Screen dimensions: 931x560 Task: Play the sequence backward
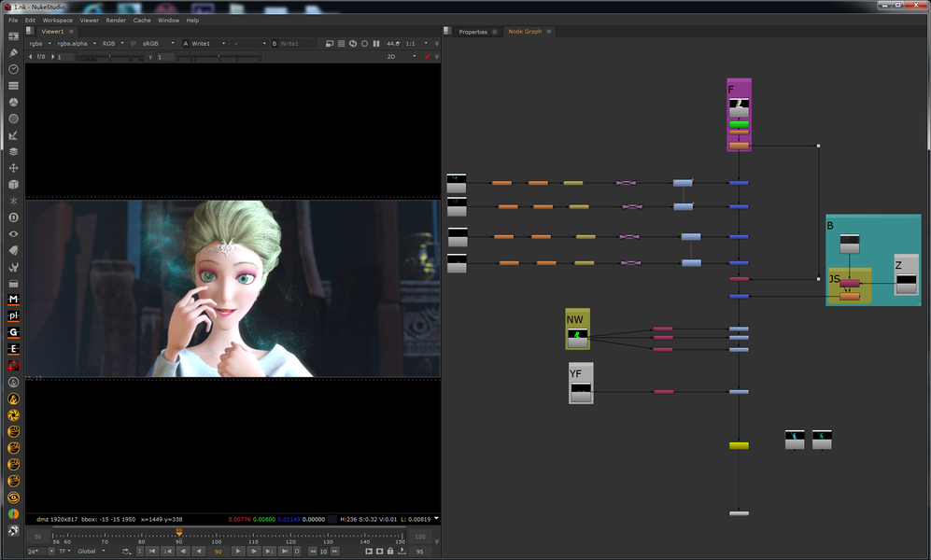pos(198,551)
